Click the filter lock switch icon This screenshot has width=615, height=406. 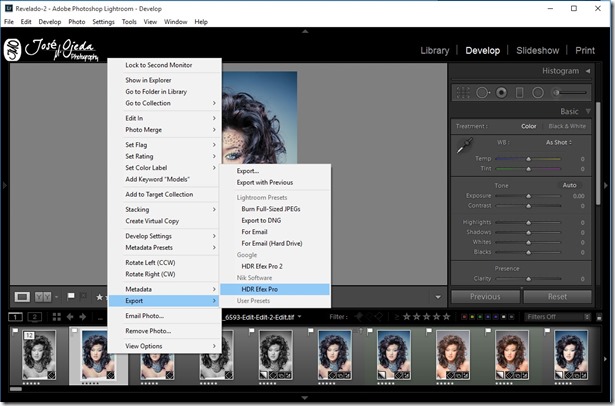pos(599,317)
